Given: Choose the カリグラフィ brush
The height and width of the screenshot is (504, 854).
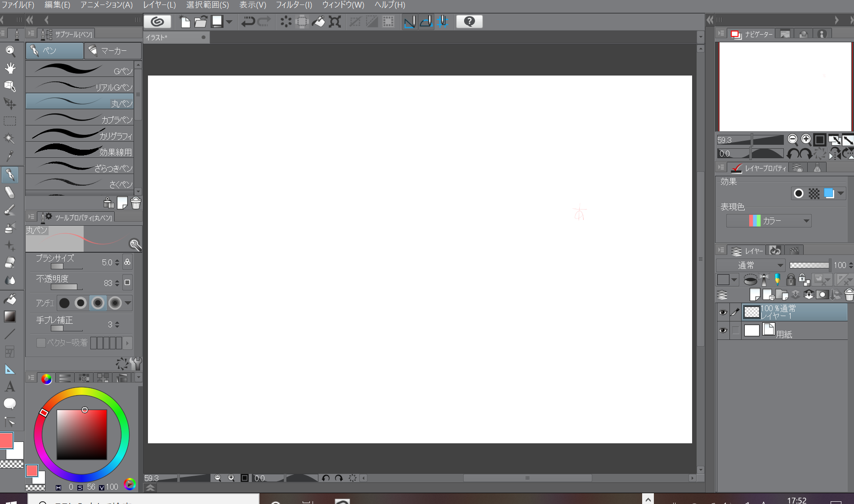Looking at the screenshot, I should tap(80, 134).
